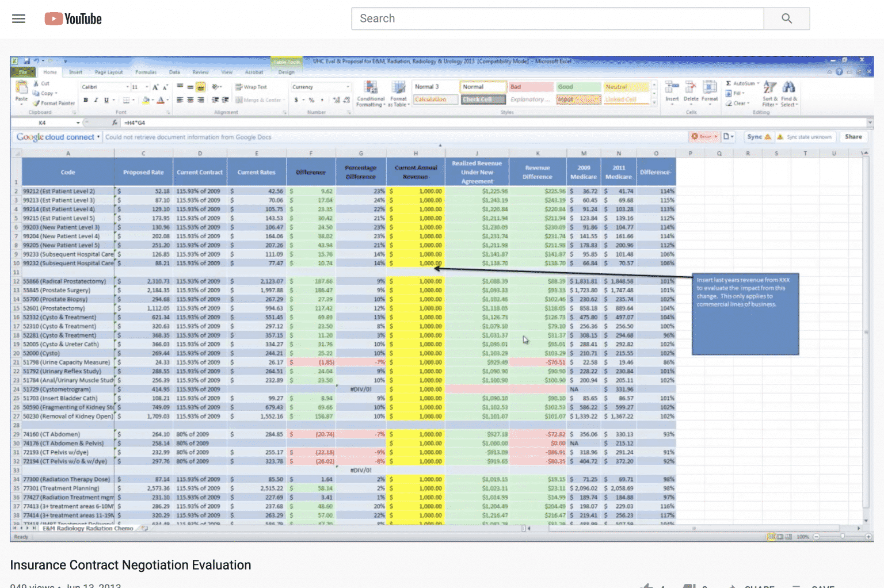
Task: Toggle italic formatting on selected cell
Action: click(x=96, y=100)
